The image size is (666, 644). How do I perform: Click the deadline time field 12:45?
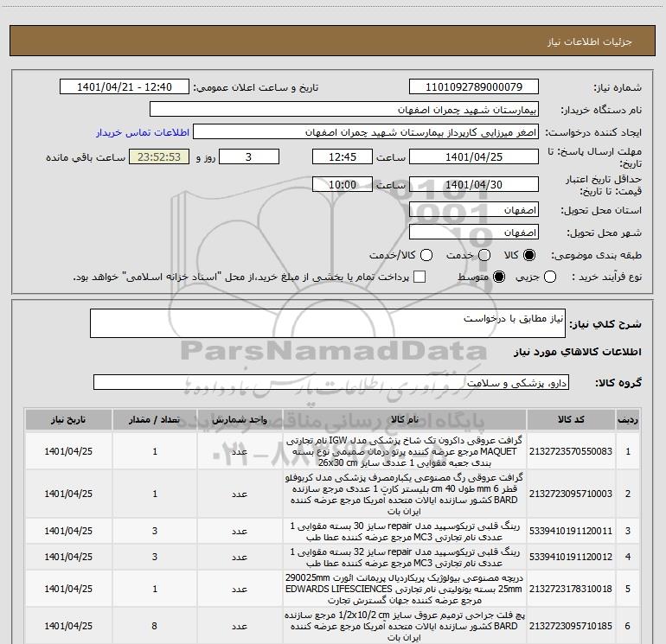[343, 156]
